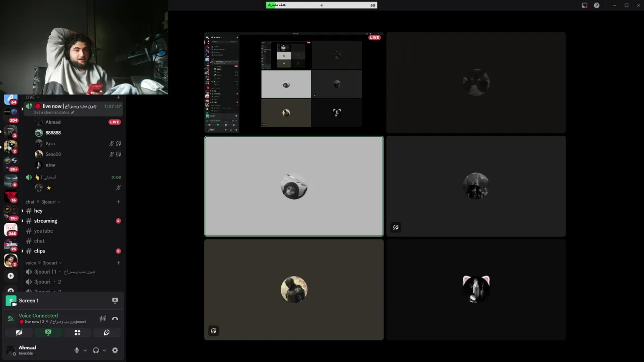Click the Ahmad user avatar in the bottom panel
Screen dimensions: 644x362
[x=11, y=350]
